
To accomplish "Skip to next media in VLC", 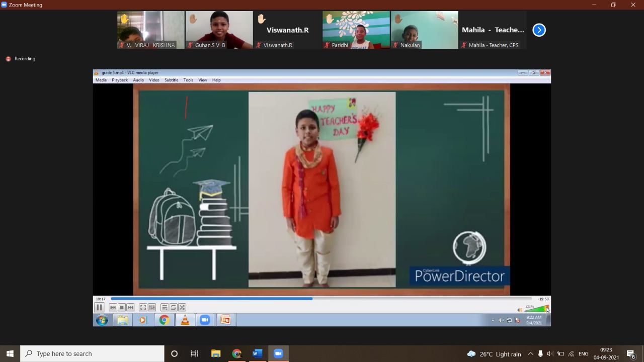I will point(130,307).
